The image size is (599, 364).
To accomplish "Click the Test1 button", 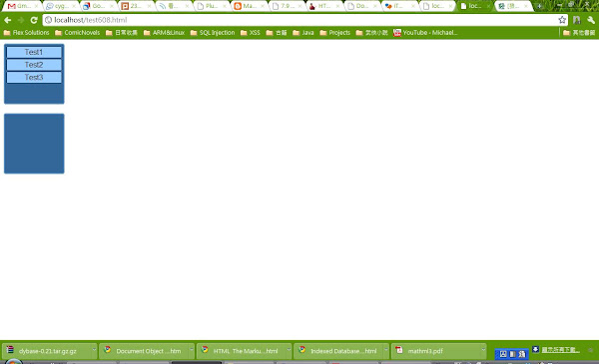I will [x=34, y=52].
